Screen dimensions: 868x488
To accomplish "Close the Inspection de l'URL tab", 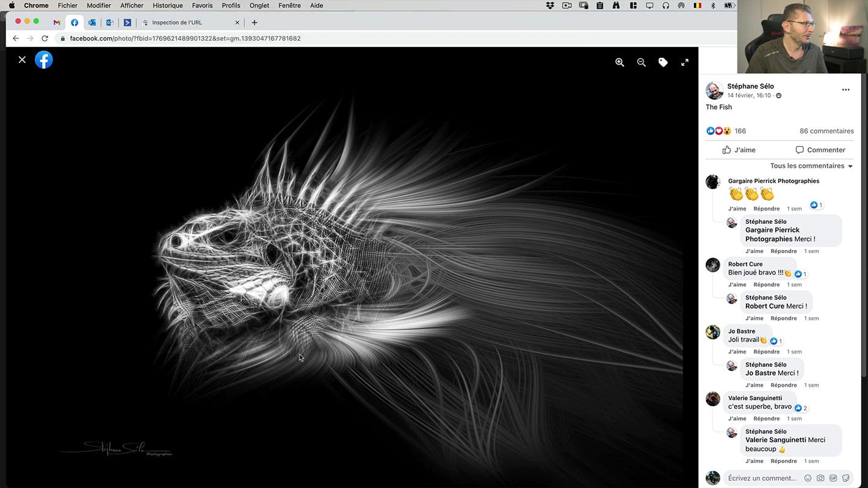I will pyautogui.click(x=237, y=23).
